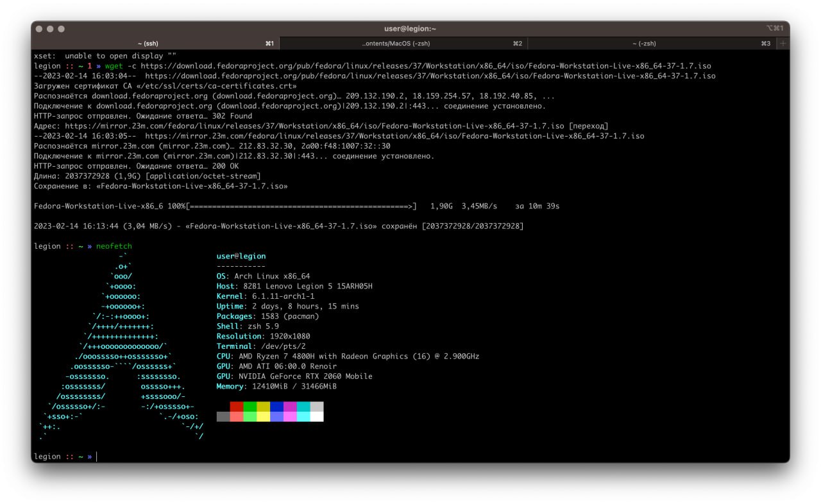The image size is (821, 504).
Task: Click the window title "user@legion:~"
Action: [410, 29]
